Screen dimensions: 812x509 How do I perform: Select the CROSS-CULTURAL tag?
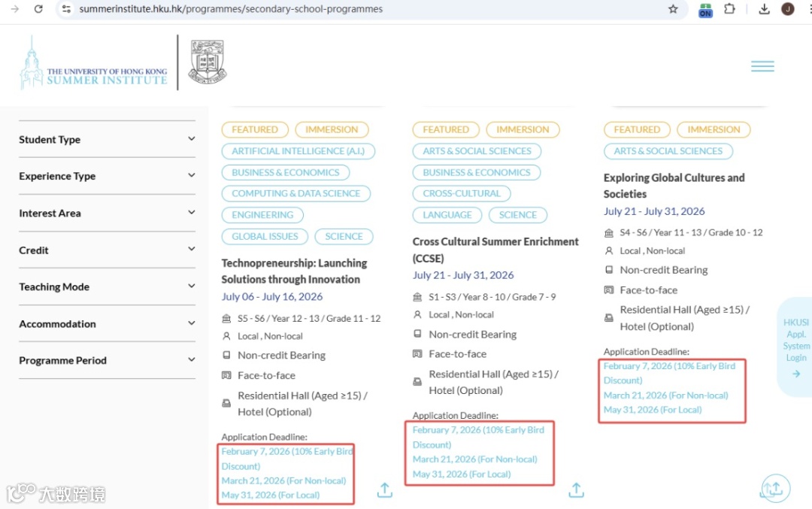[x=462, y=194]
